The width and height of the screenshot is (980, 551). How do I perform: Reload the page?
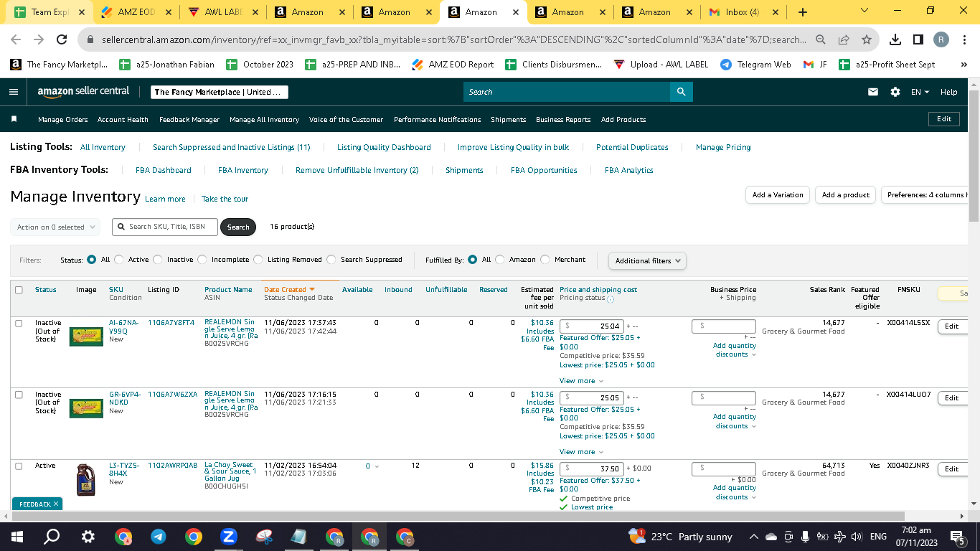pyautogui.click(x=62, y=39)
